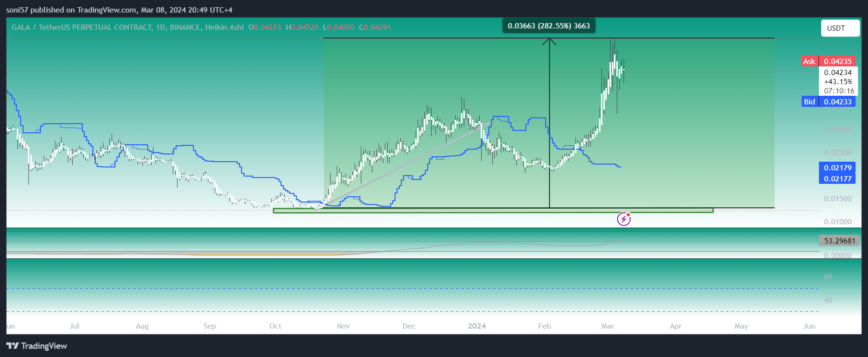
Task: Click the current price label 0.04234
Action: point(838,73)
